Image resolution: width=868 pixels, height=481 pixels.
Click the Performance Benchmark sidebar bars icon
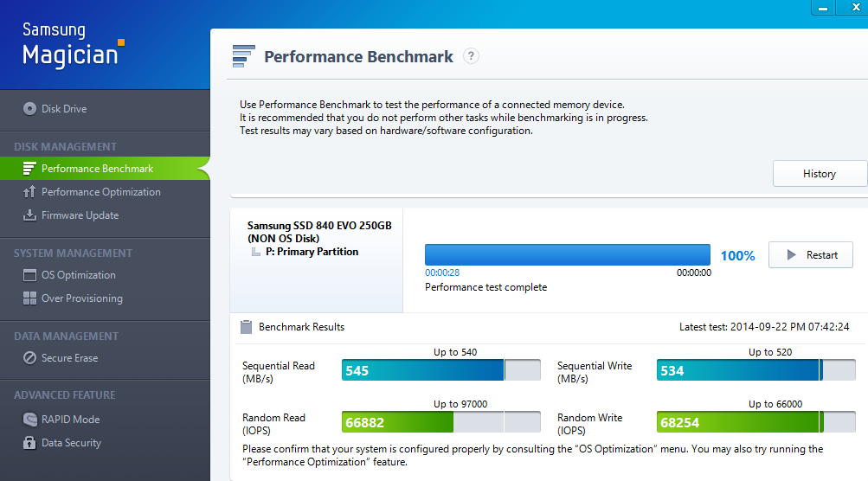[29, 169]
